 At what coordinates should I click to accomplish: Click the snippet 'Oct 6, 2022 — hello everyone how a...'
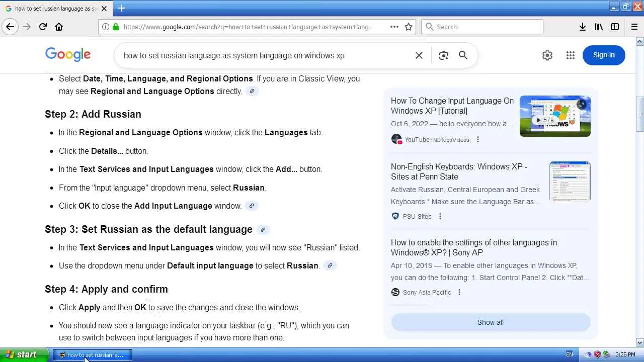tap(452, 124)
